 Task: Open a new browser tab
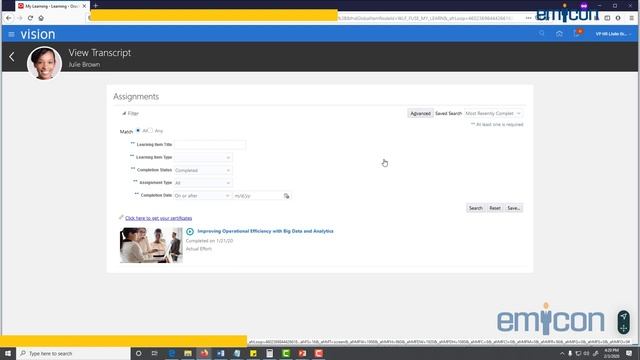(x=96, y=6)
